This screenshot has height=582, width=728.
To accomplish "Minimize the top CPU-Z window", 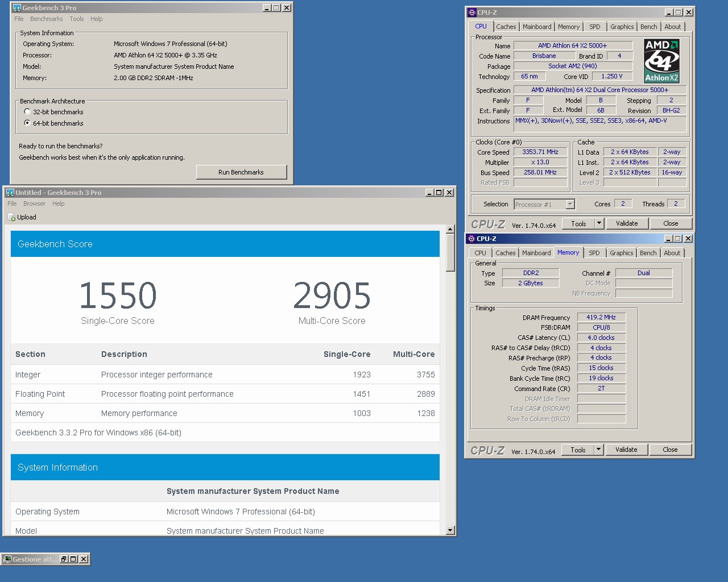I will pos(669,13).
